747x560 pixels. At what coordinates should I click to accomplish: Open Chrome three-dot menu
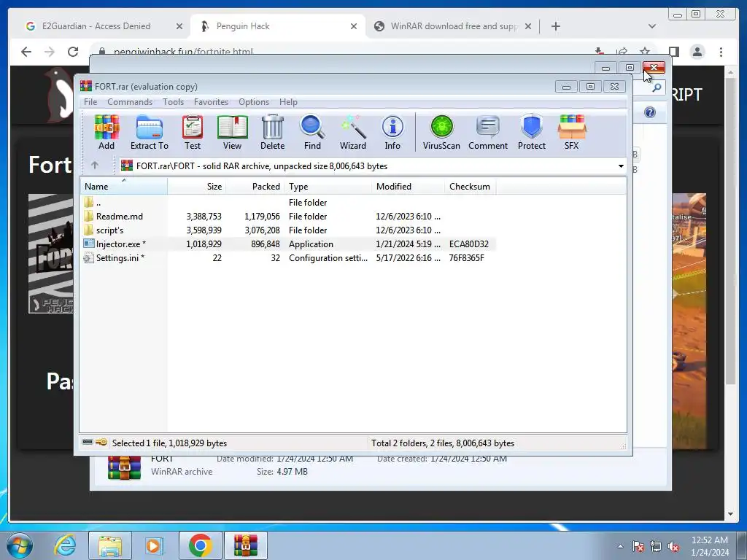pyautogui.click(x=721, y=52)
